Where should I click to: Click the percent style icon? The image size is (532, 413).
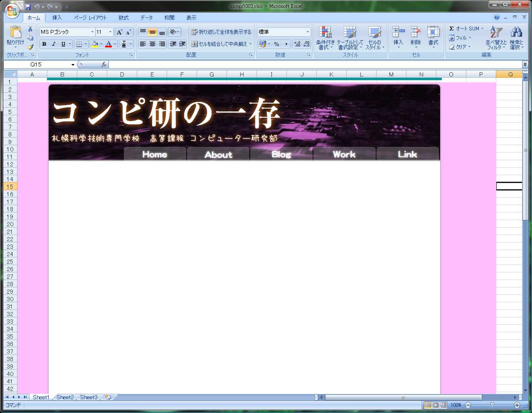[276, 44]
